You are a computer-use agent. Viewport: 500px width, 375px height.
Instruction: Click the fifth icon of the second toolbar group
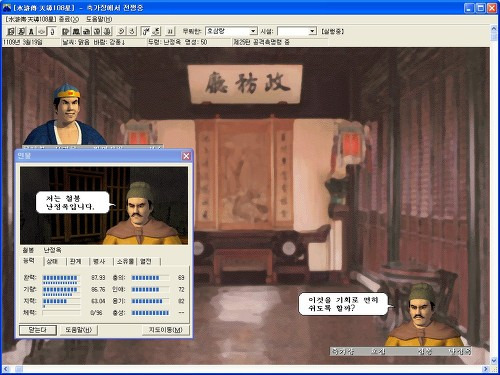click(x=107, y=31)
